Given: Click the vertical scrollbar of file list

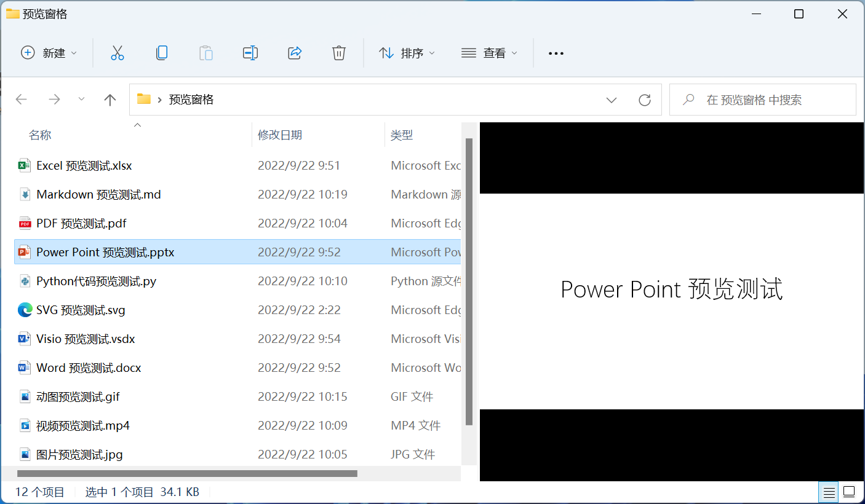Looking at the screenshot, I should pyautogui.click(x=469, y=282).
